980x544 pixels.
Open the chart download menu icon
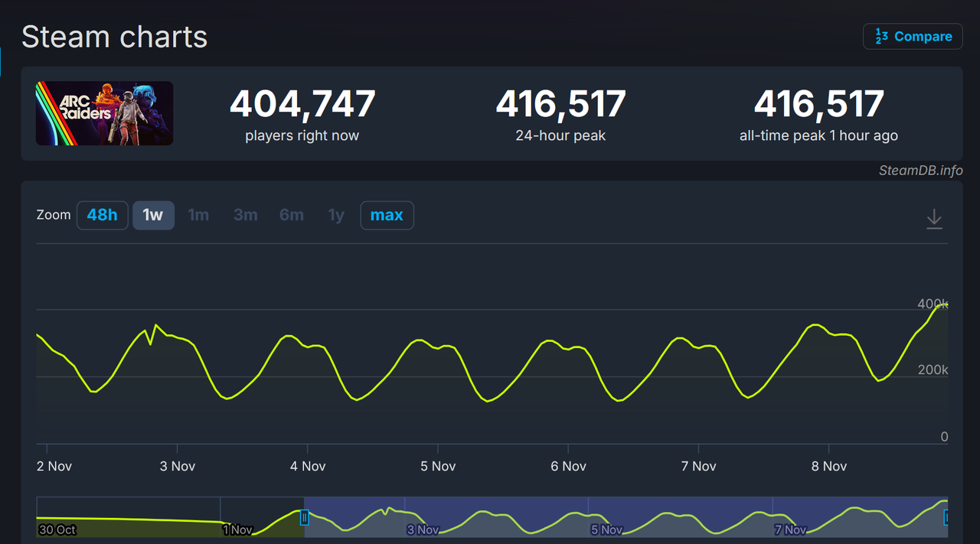[x=934, y=220]
